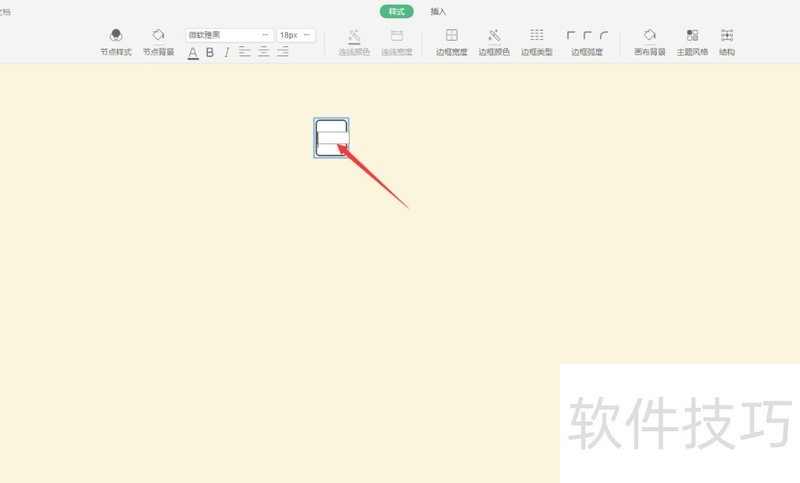The image size is (800, 483).
Task: Pick the 边框颜色 border color
Action: click(x=494, y=41)
